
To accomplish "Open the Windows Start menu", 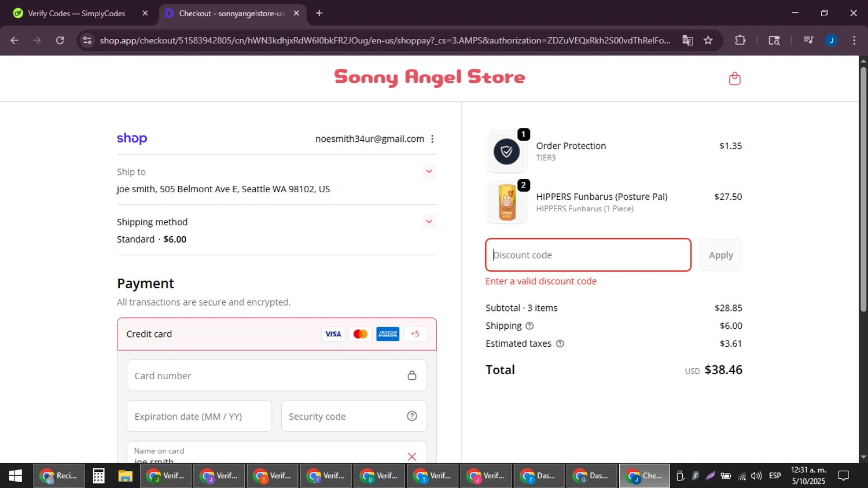I will click(x=16, y=476).
